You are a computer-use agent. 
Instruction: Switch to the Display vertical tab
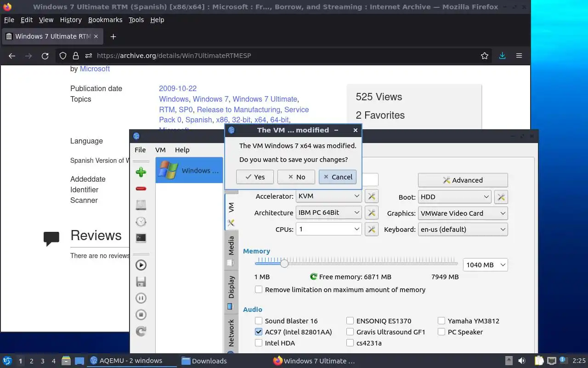(x=231, y=292)
